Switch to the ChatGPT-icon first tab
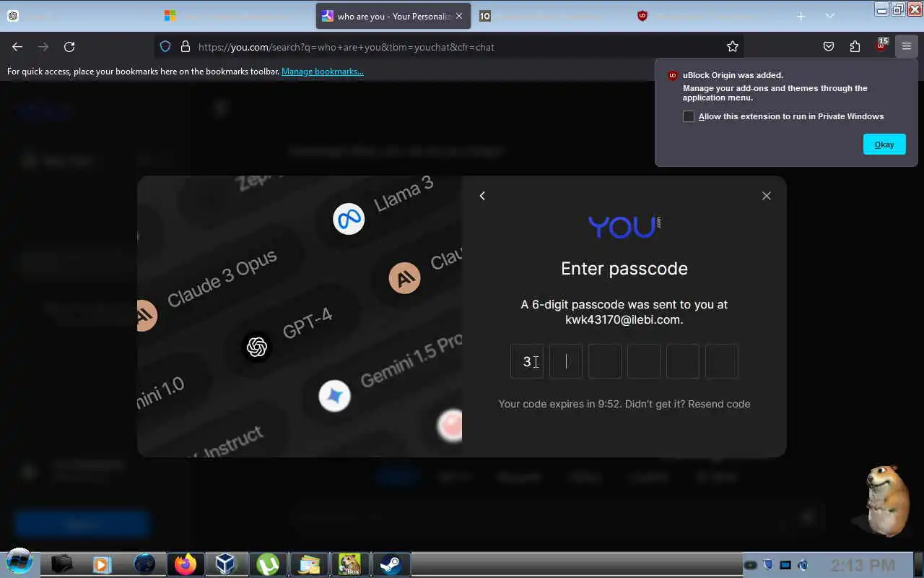The height and width of the screenshot is (578, 924). pos(13,16)
